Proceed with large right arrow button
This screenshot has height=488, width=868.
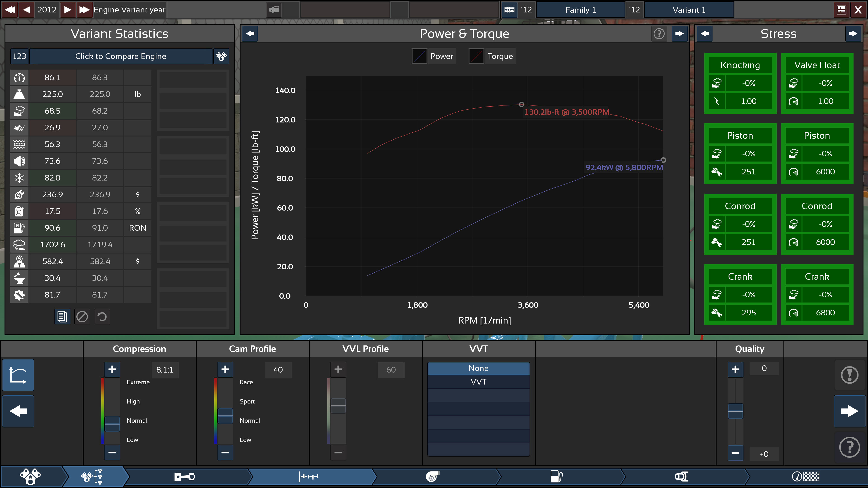849,411
